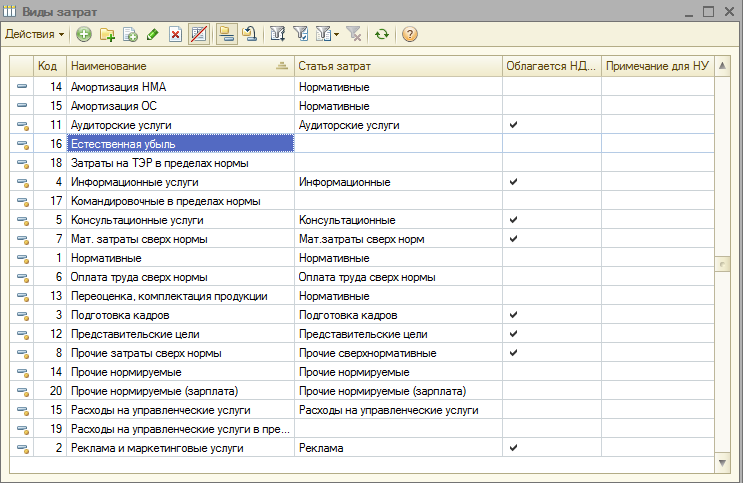Toggle НДС checkmark for Подготовка кадров row
Image resolution: width=743 pixels, height=483 pixels.
tap(513, 315)
